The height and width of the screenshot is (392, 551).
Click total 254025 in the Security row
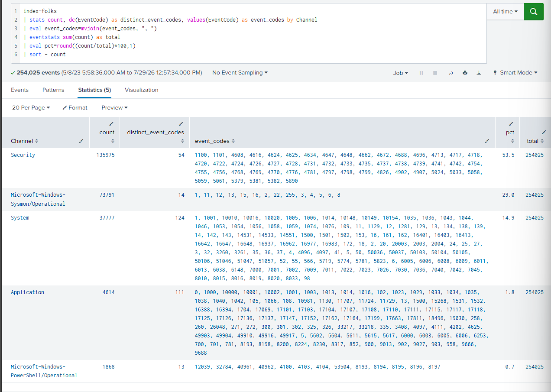point(535,155)
